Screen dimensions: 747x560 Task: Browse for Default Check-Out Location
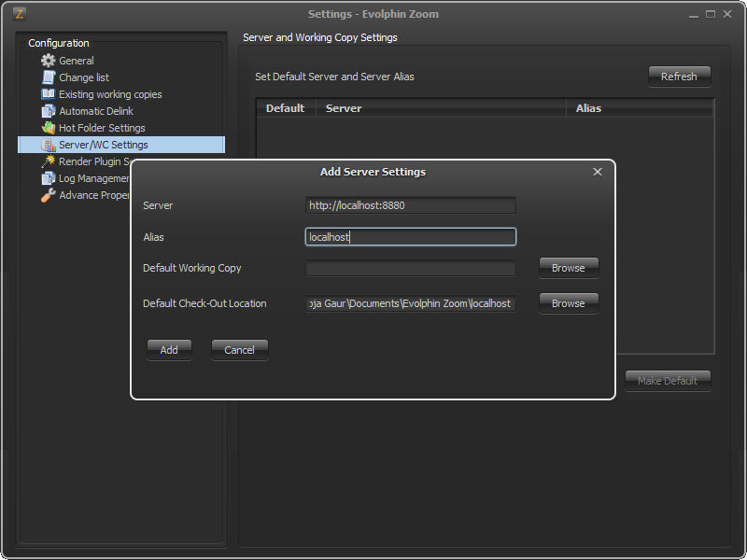point(569,303)
